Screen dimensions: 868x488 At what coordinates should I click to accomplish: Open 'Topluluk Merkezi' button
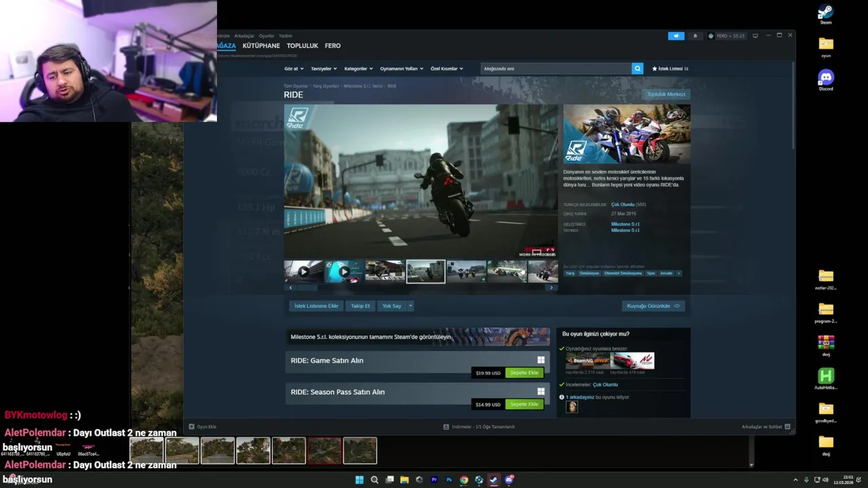click(x=666, y=94)
